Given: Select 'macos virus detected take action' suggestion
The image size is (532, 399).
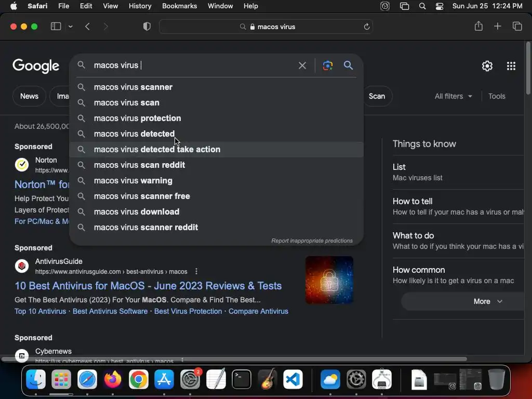Looking at the screenshot, I should pyautogui.click(x=217, y=149).
